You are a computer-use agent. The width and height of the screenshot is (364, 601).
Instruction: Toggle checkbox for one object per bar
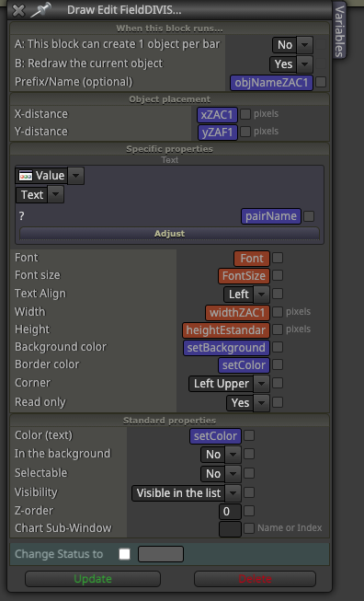321,44
